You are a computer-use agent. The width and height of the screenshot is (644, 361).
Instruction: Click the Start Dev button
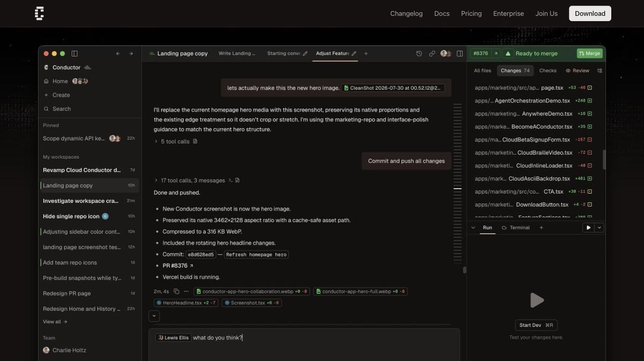pyautogui.click(x=536, y=325)
